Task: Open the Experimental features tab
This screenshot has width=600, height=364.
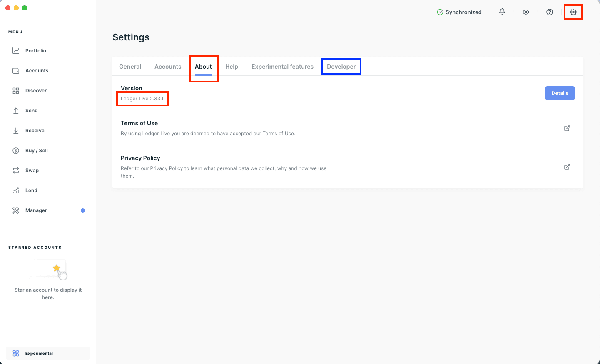Action: (282, 67)
